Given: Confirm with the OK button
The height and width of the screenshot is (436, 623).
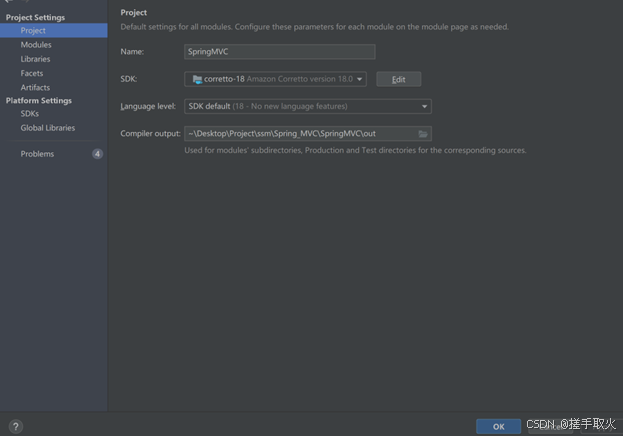Looking at the screenshot, I should pos(498,426).
